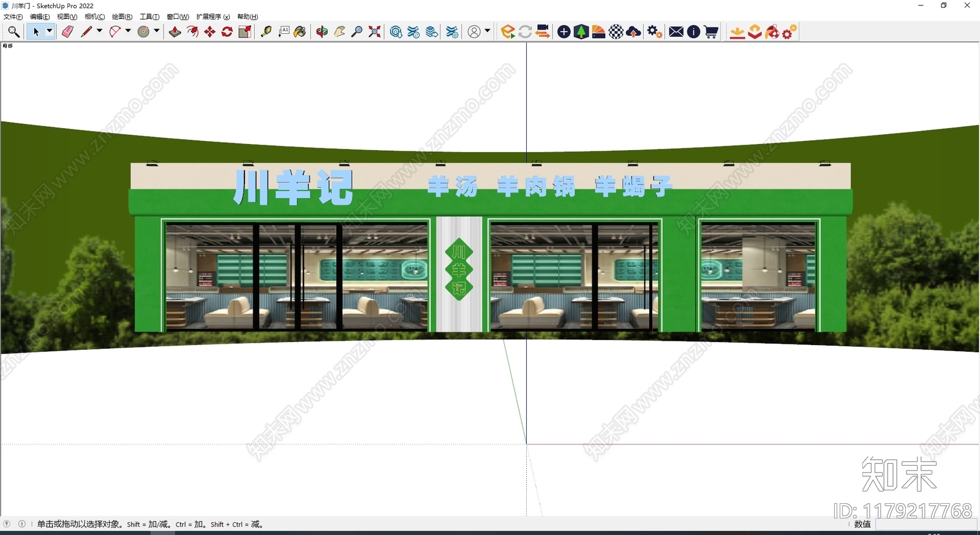Select the Zoom search magnifier tool

pos(13,32)
